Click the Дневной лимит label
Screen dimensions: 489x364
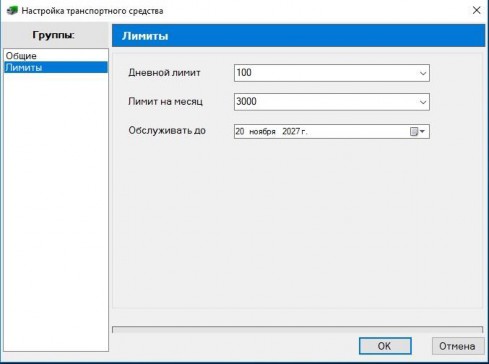[164, 73]
